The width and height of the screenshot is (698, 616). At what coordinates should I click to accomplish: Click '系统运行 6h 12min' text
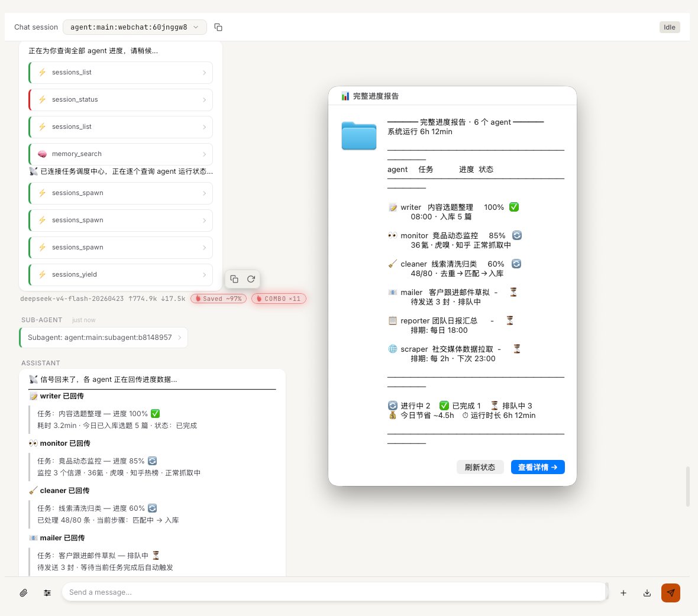420,132
